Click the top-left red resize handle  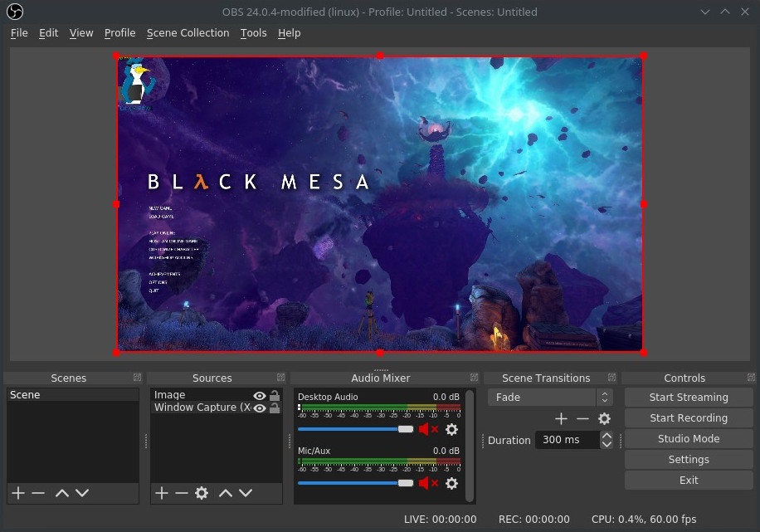coord(116,56)
